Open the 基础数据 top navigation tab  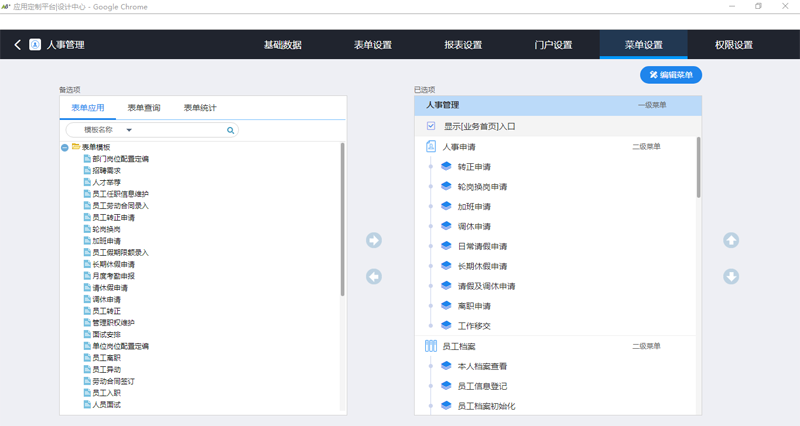click(x=282, y=45)
